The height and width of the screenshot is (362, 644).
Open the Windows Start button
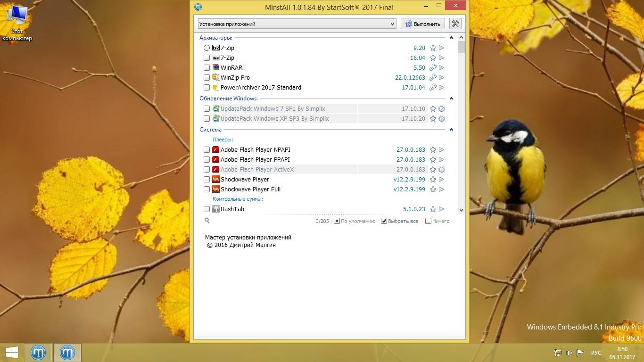11,353
